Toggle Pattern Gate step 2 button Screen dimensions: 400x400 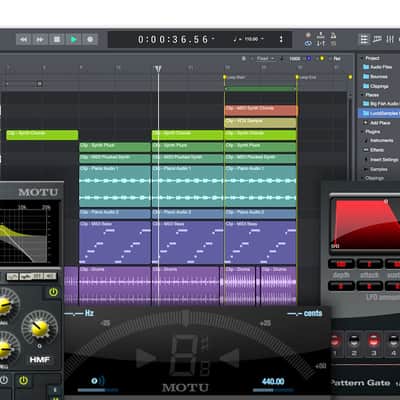point(354,341)
